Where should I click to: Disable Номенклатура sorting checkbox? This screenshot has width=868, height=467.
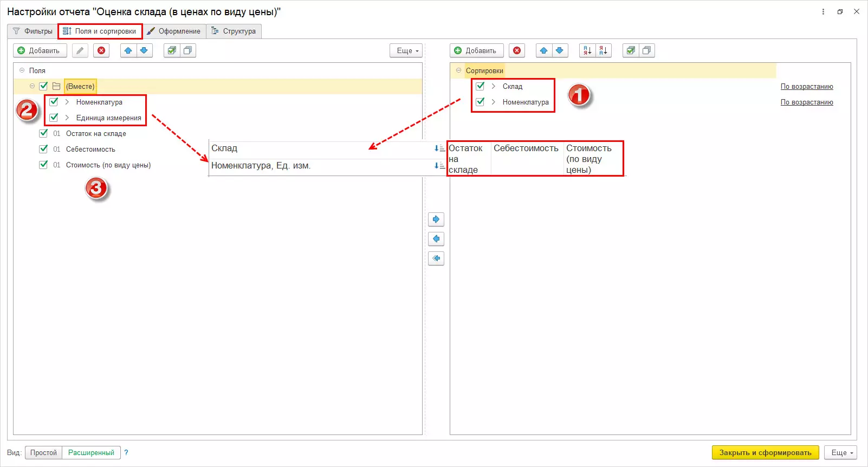coord(480,101)
